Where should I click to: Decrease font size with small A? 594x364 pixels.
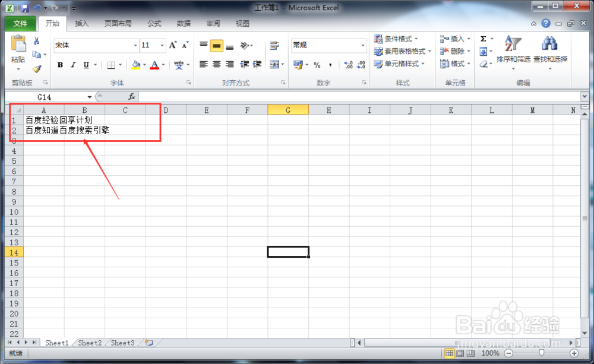[185, 46]
